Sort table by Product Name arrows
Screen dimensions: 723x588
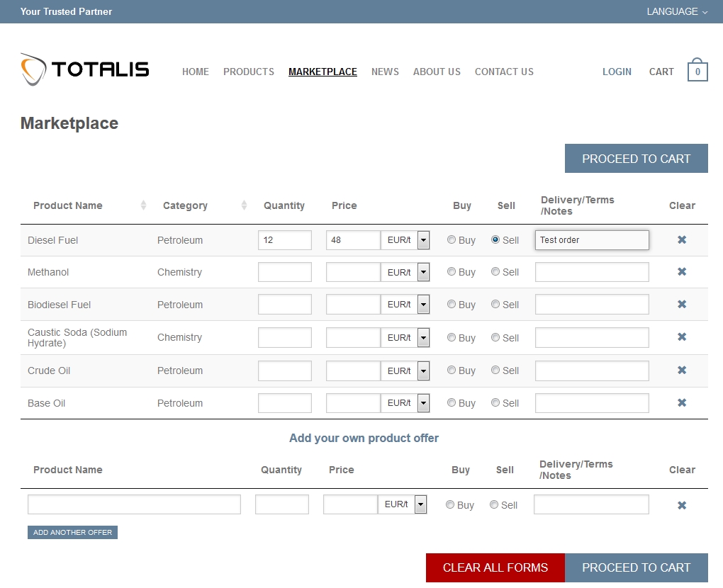pos(143,205)
